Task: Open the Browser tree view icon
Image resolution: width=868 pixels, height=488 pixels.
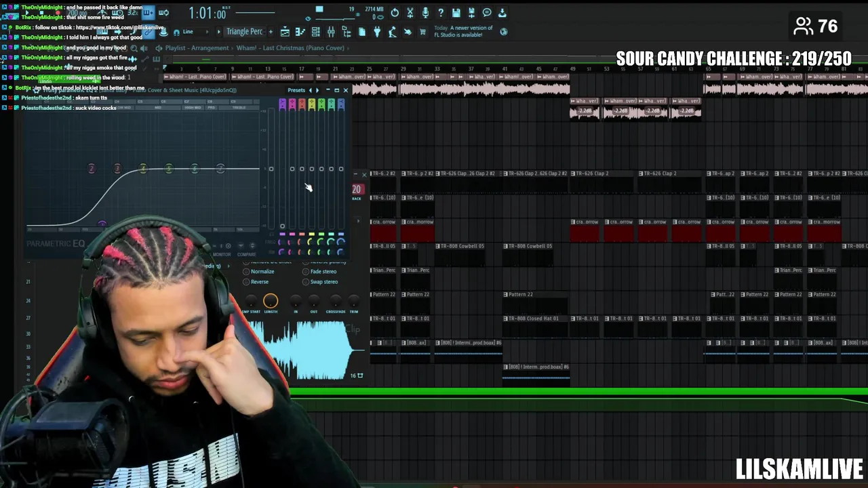Action: (x=347, y=31)
